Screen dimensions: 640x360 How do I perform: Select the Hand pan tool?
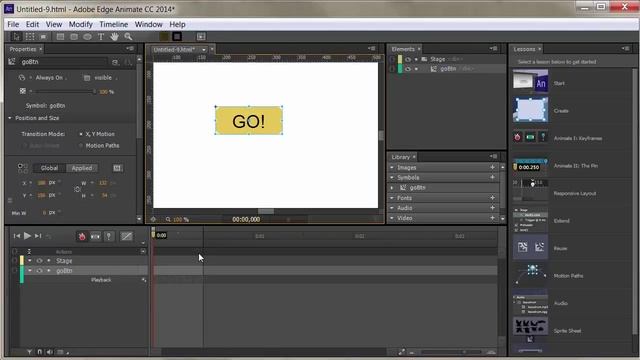[x=115, y=37]
